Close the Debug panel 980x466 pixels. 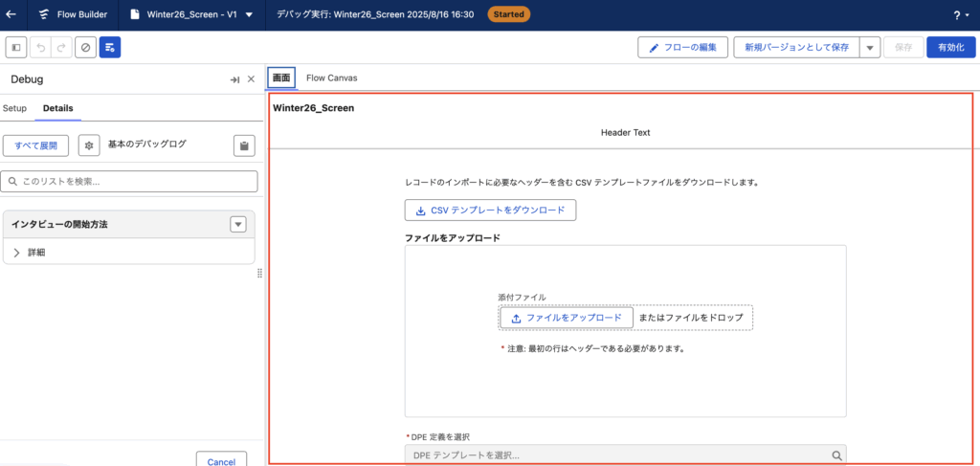[252, 79]
